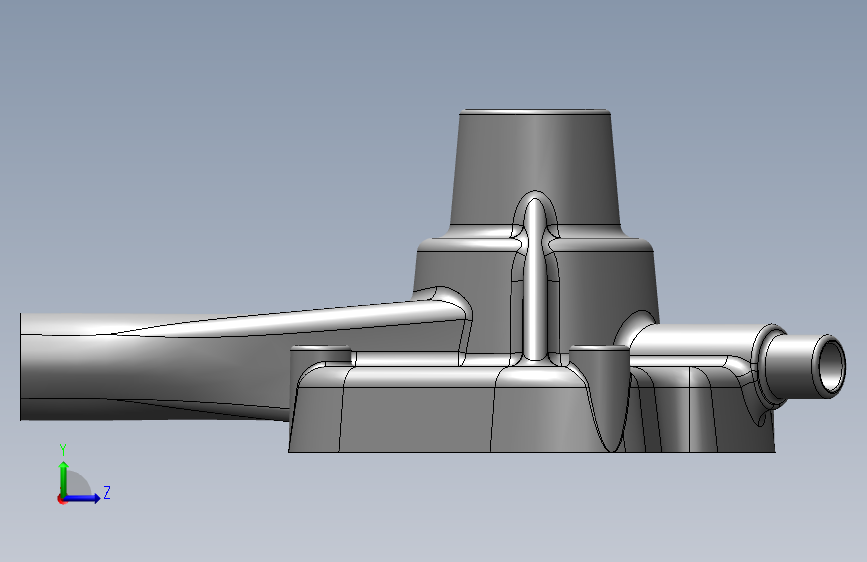867x562 pixels.
Task: Click the green Y axis arrow of the triad
Action: tap(64, 478)
